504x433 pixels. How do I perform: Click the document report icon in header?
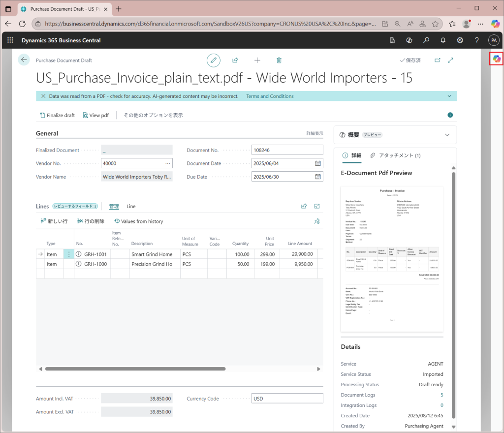tap(392, 40)
